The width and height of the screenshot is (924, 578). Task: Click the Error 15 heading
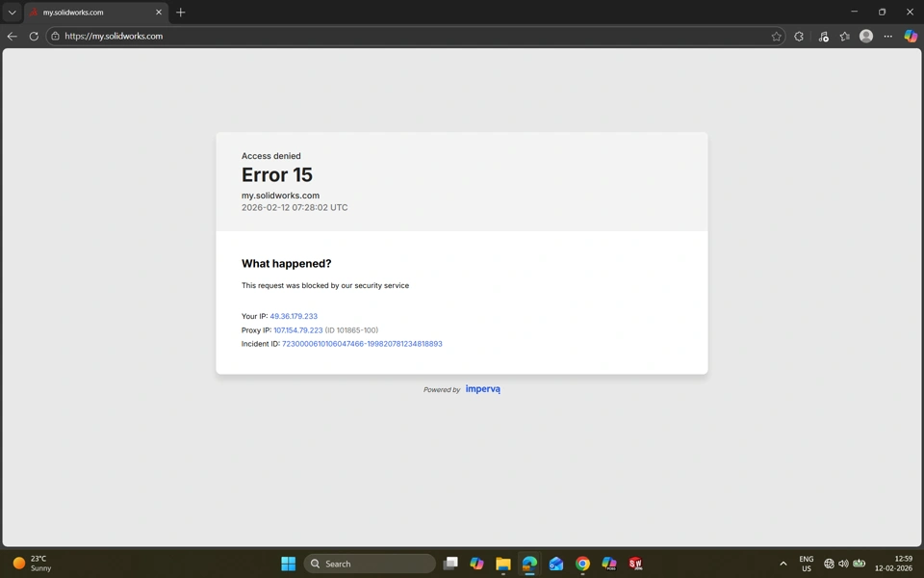click(x=277, y=174)
